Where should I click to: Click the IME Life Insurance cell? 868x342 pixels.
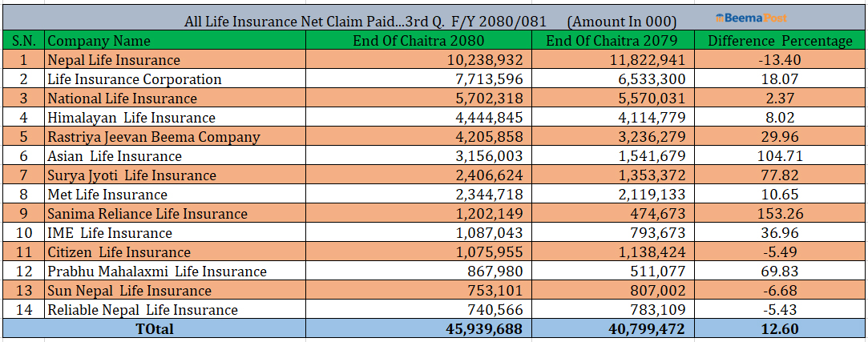109,233
